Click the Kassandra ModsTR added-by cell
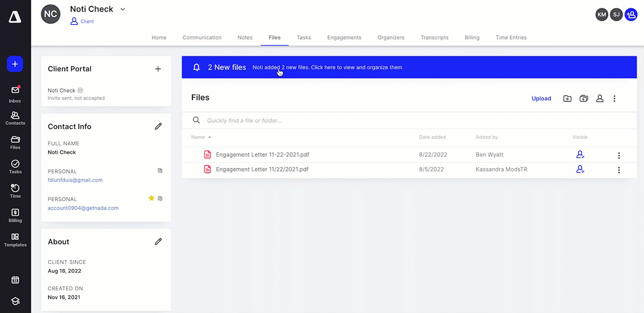Screen dimensions: 644x313 501,170
